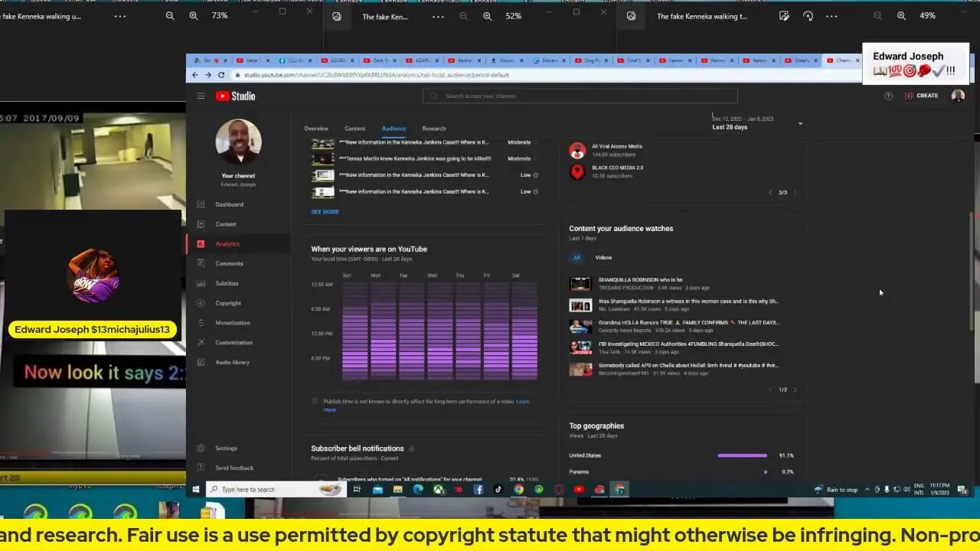This screenshot has width=980, height=551.
Task: Open the FBI Investigating MEXICO Authorities video
Action: 688,344
